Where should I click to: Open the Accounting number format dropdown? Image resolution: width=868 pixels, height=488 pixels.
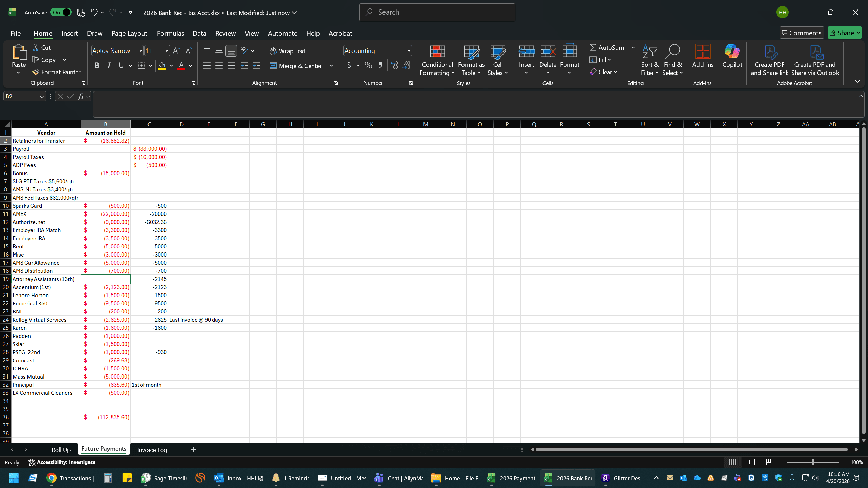click(409, 51)
